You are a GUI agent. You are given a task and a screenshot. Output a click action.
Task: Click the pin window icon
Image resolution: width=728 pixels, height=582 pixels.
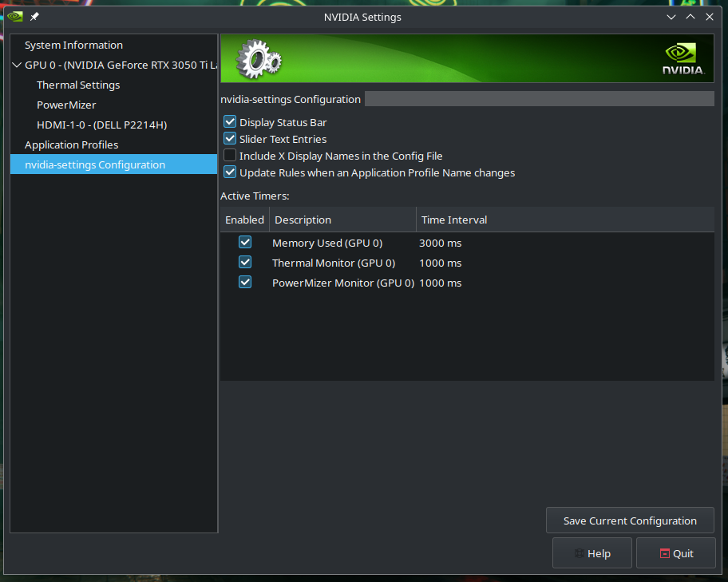(35, 17)
